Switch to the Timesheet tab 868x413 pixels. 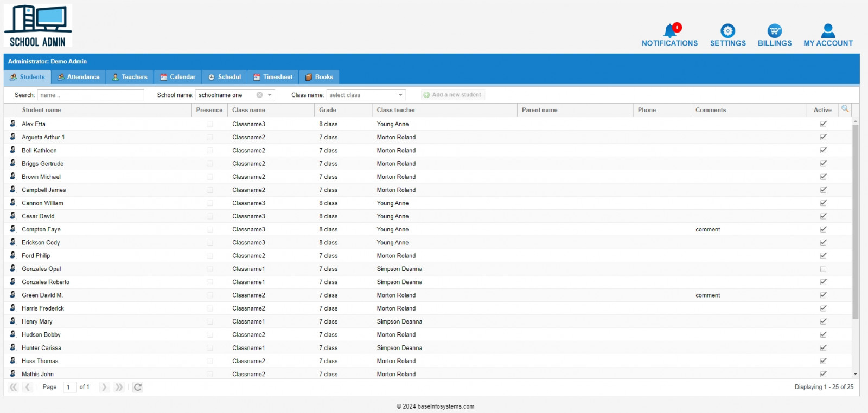273,77
